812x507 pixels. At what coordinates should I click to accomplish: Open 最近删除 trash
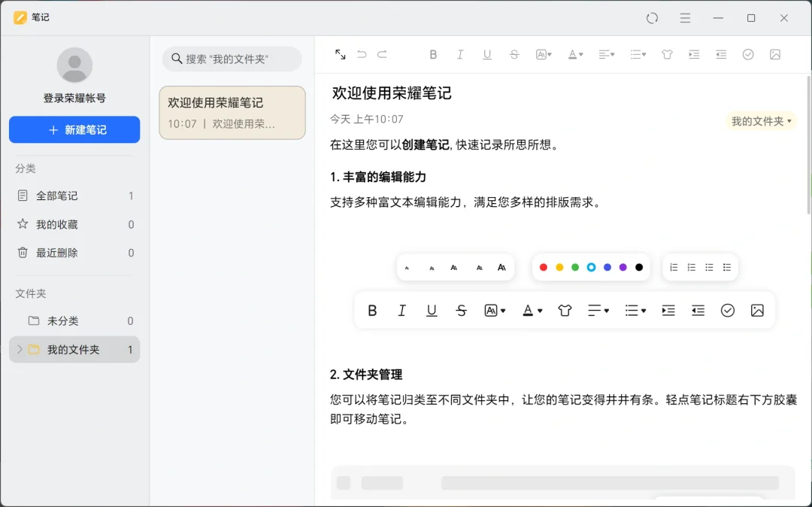click(x=74, y=253)
